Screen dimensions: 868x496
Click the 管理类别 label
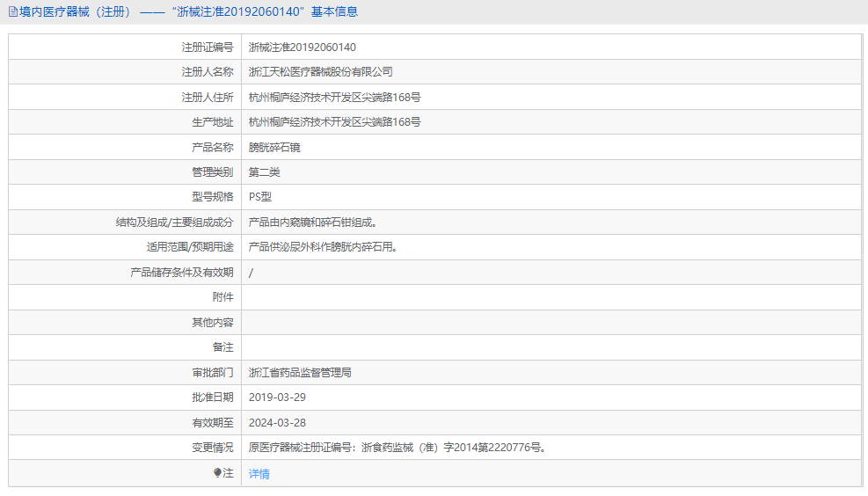click(x=213, y=172)
